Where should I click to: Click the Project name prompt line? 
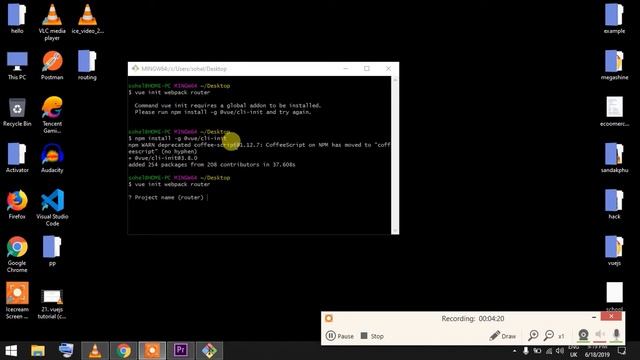click(x=168, y=197)
